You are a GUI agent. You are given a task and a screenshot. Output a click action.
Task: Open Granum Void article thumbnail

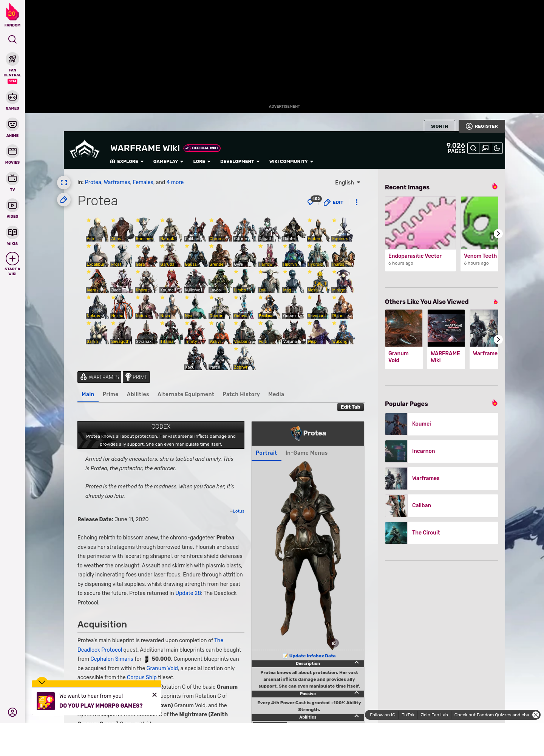click(404, 328)
